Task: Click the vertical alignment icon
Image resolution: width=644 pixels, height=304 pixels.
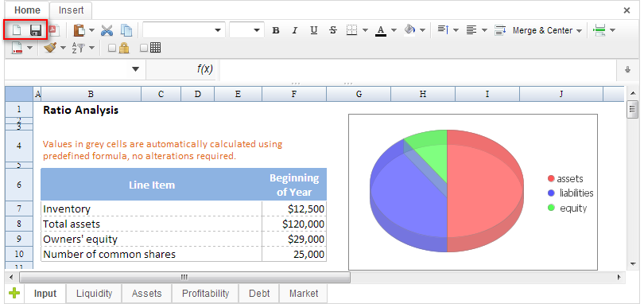Action: [x=443, y=30]
